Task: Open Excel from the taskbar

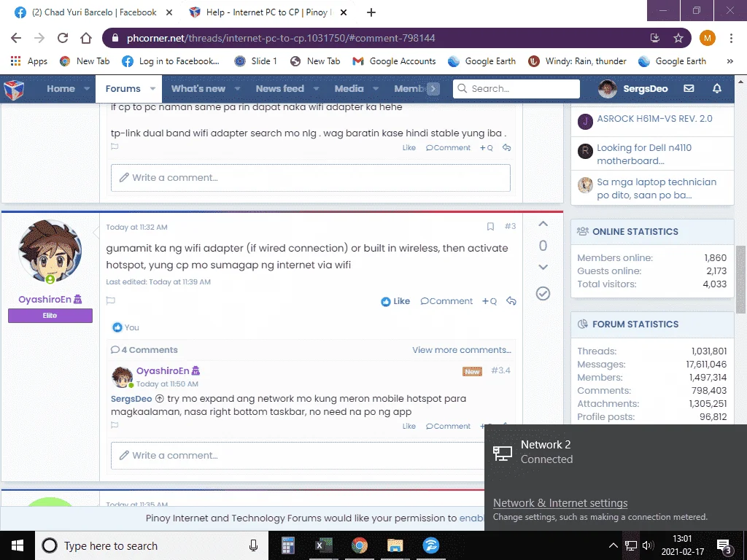Action: click(x=324, y=545)
